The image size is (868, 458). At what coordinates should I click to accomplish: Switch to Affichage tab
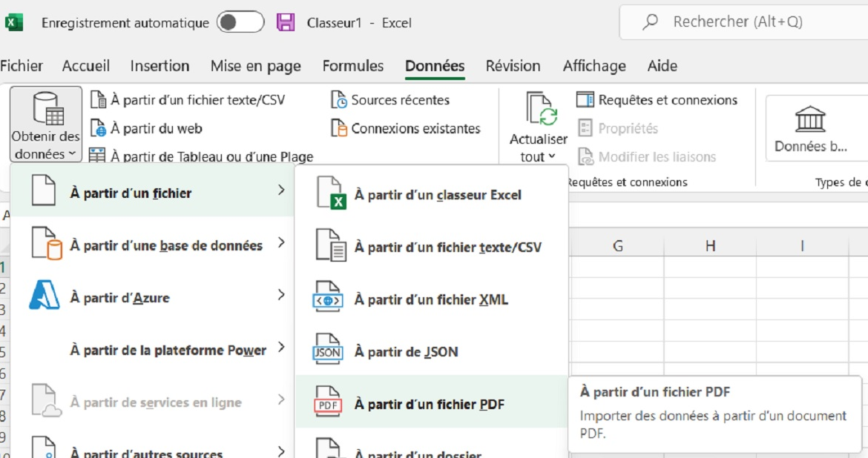click(594, 66)
